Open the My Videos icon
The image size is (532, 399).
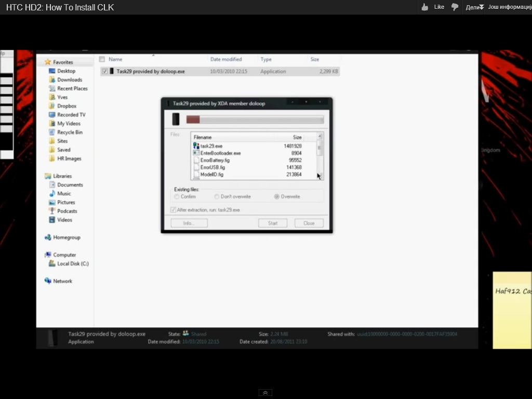(x=52, y=124)
